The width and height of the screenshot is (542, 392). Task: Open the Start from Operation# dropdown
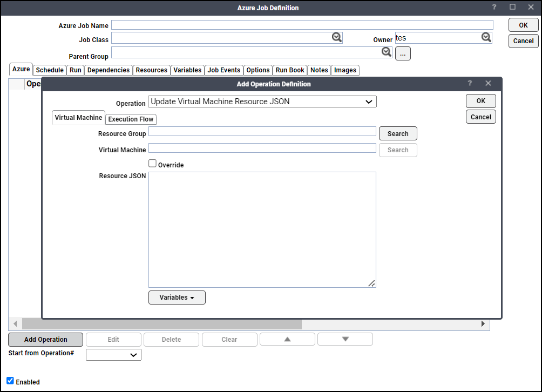114,355
